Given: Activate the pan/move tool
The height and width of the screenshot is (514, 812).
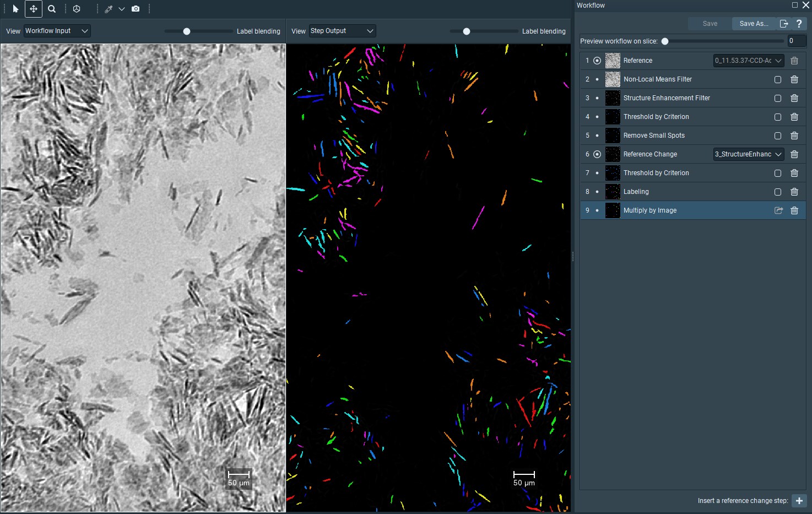Looking at the screenshot, I should coord(34,9).
